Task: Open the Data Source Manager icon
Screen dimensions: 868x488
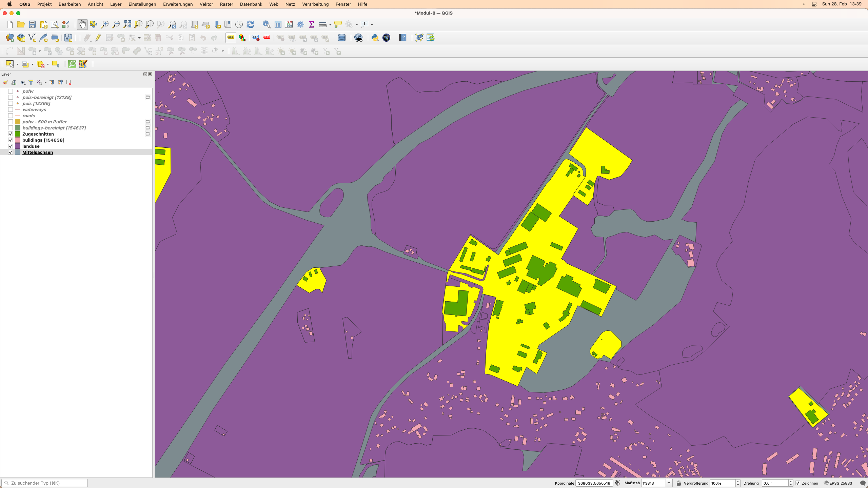Action: 10,38
